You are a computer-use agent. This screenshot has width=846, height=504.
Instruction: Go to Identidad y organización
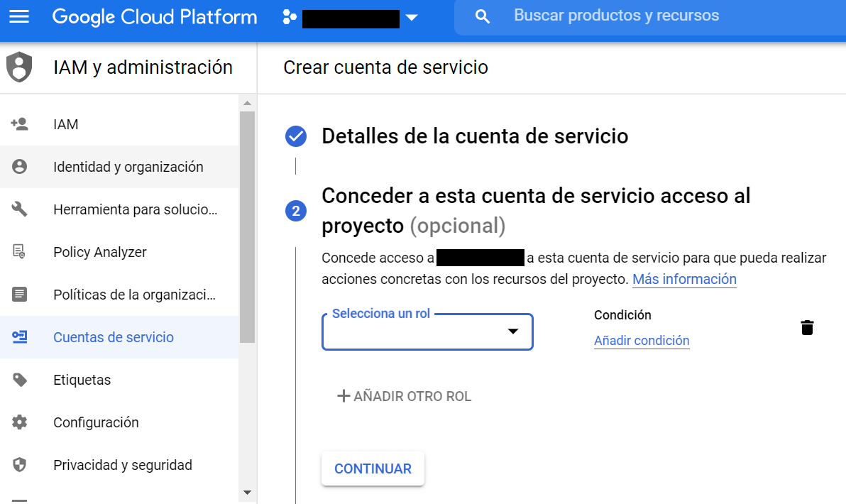coord(119,167)
